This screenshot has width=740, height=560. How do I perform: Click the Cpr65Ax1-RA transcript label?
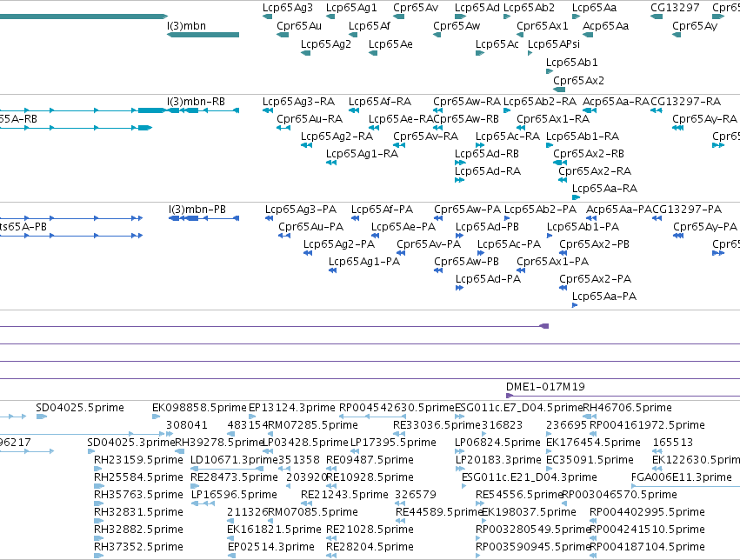(x=553, y=119)
